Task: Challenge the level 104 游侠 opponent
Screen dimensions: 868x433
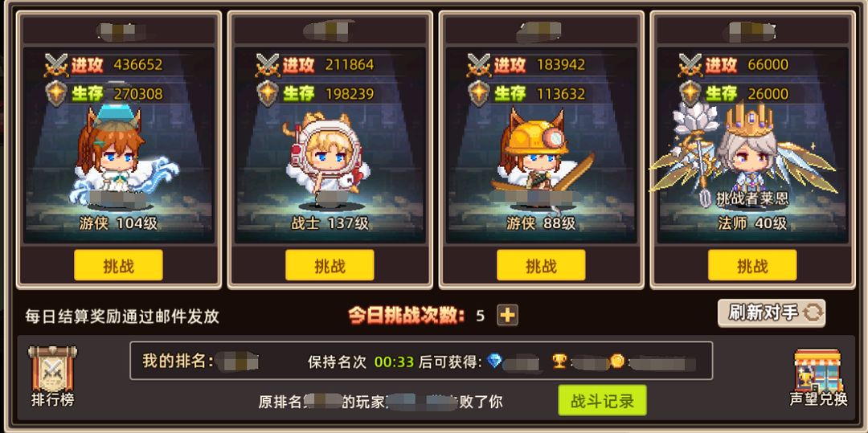Action: (x=118, y=265)
